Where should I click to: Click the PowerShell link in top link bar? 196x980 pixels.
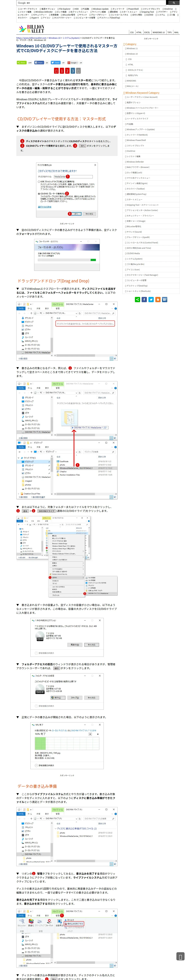(x=132, y=9)
